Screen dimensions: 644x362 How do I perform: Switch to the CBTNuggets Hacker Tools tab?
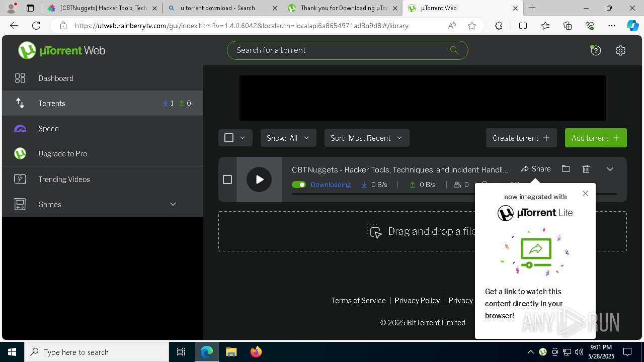pyautogui.click(x=103, y=8)
